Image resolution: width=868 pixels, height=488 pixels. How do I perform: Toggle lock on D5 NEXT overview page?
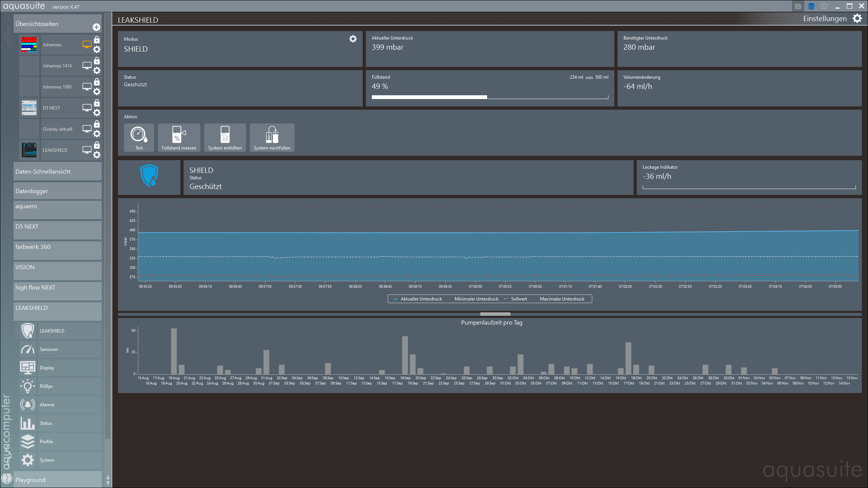point(97,103)
